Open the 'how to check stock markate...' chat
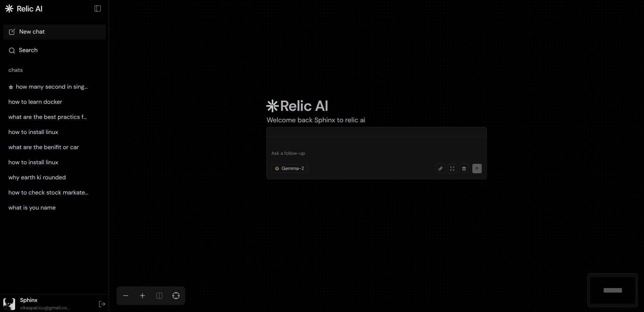 pos(48,192)
